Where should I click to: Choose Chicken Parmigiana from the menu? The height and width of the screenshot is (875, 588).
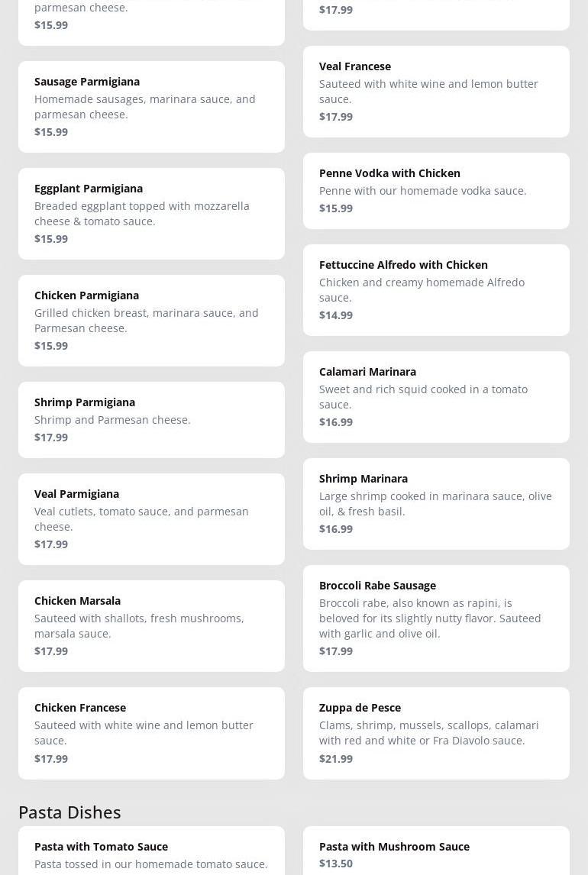click(151, 320)
